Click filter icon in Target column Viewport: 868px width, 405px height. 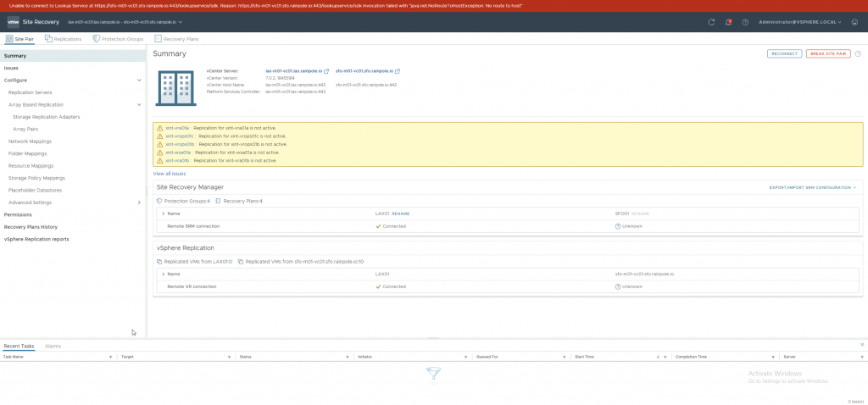(229, 358)
